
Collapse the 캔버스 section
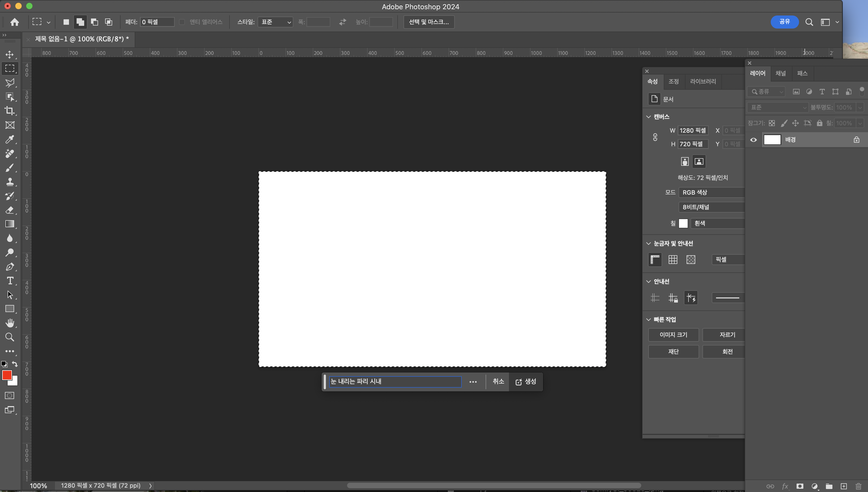click(x=648, y=117)
